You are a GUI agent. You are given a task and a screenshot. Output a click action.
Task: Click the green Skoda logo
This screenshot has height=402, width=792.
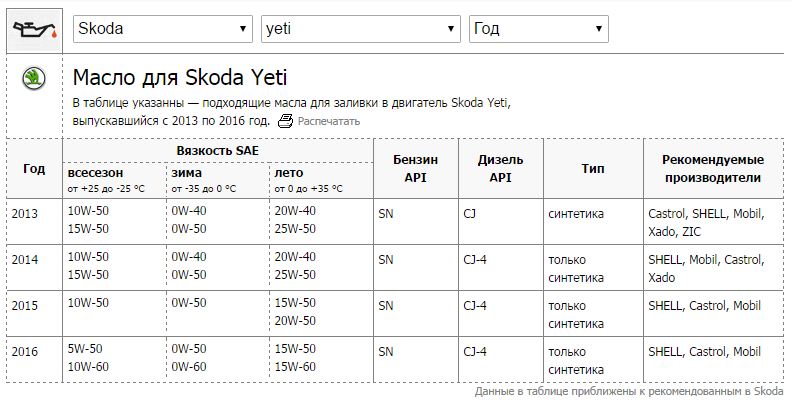pos(34,79)
